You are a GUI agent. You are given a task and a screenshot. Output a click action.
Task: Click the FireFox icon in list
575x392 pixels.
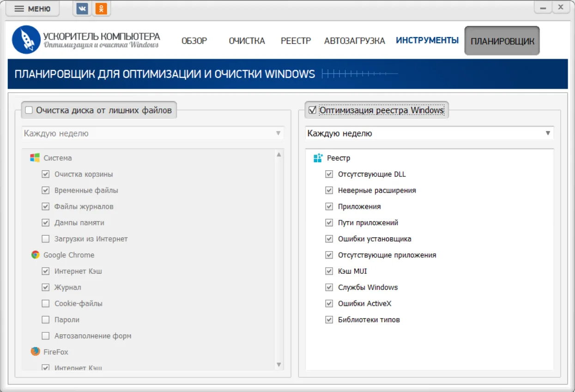tap(35, 352)
